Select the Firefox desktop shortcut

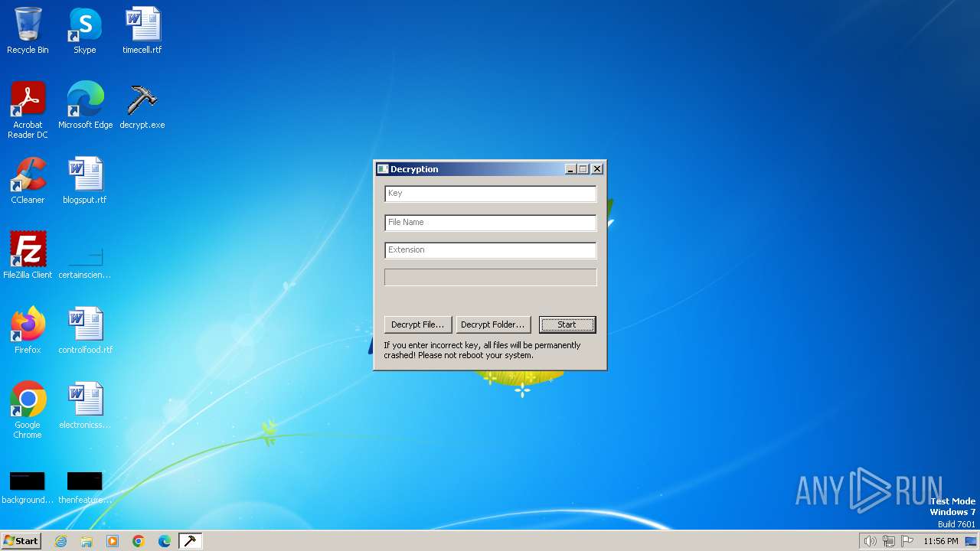click(28, 331)
